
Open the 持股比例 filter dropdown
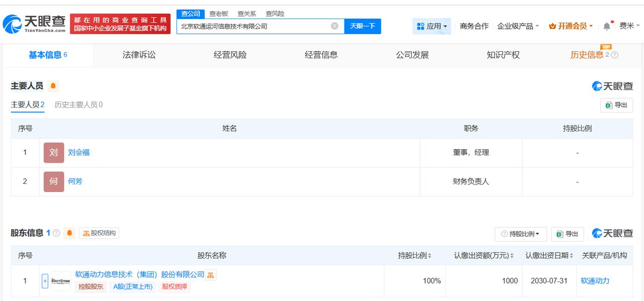tap(521, 234)
